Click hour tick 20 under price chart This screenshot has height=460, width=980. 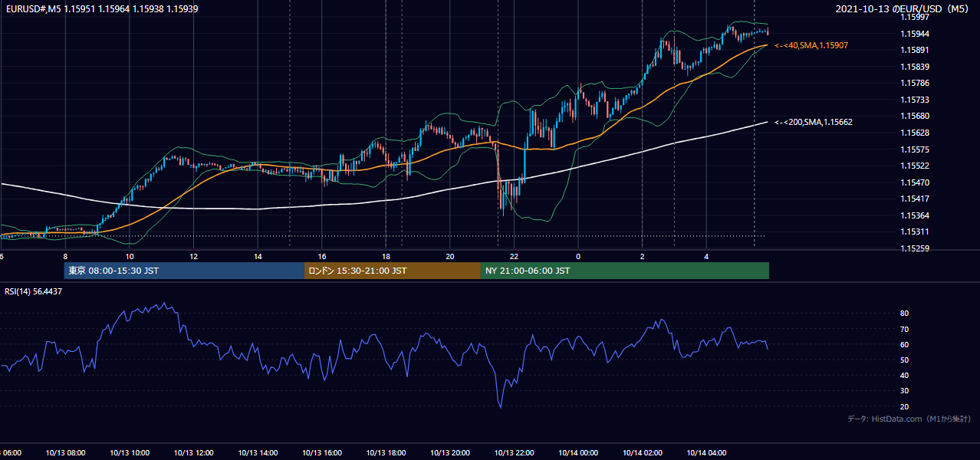(450, 256)
